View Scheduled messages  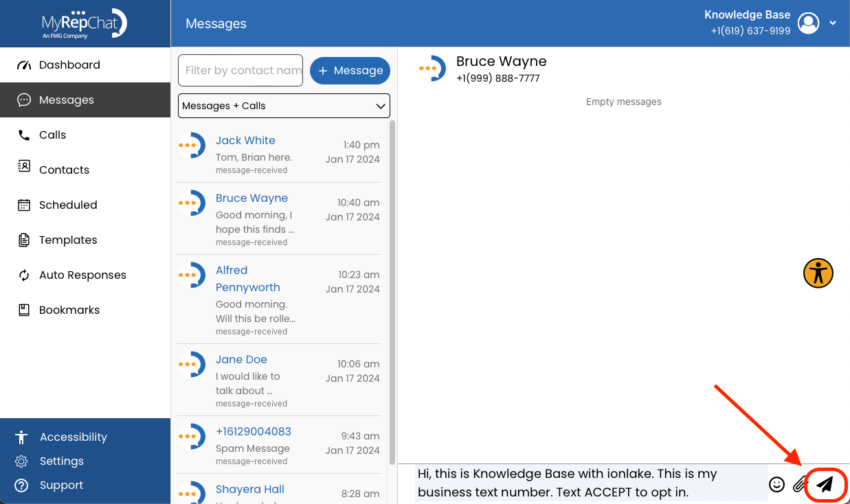point(69,205)
